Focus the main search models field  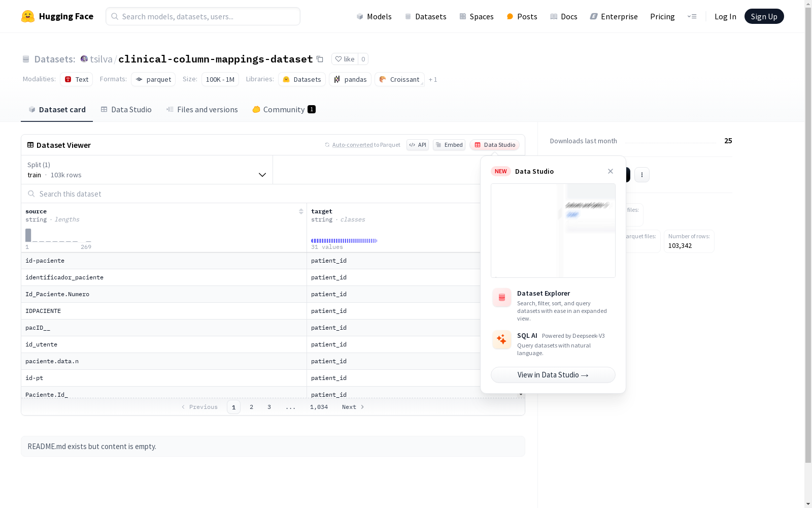tap(203, 16)
